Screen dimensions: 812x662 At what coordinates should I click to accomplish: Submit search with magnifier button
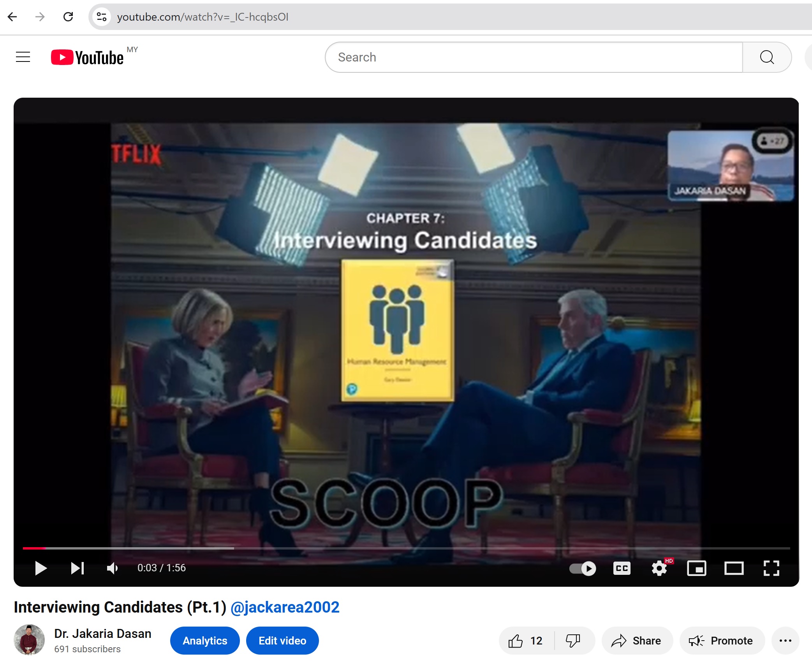click(x=767, y=57)
